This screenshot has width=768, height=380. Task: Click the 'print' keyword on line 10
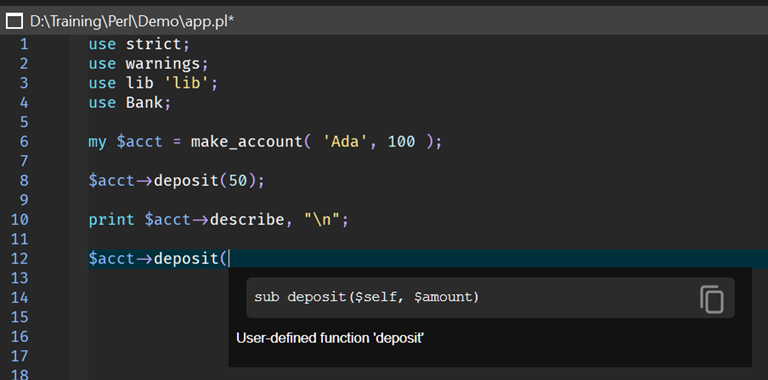point(111,220)
